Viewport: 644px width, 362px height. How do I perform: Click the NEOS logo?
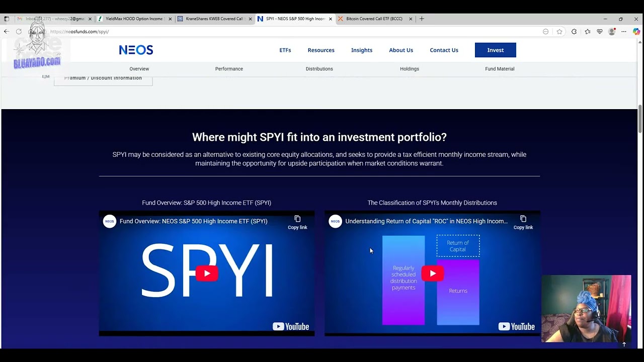click(x=136, y=50)
